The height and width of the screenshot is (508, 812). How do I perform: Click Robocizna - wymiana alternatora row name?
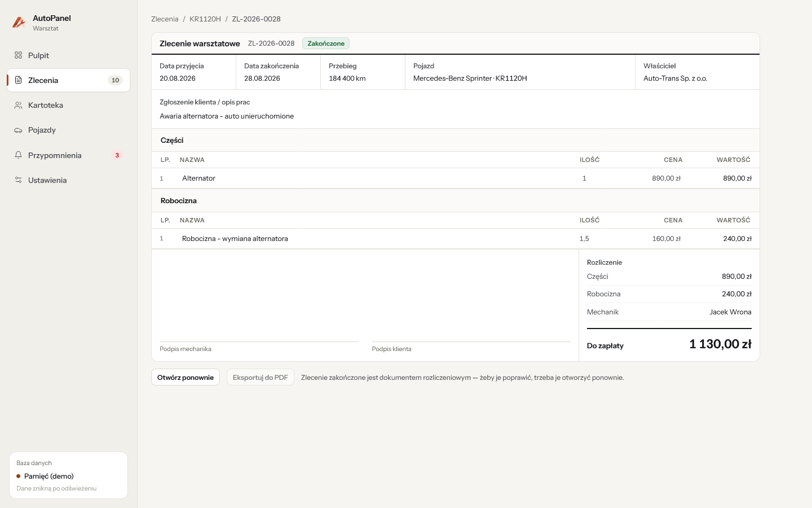(235, 239)
